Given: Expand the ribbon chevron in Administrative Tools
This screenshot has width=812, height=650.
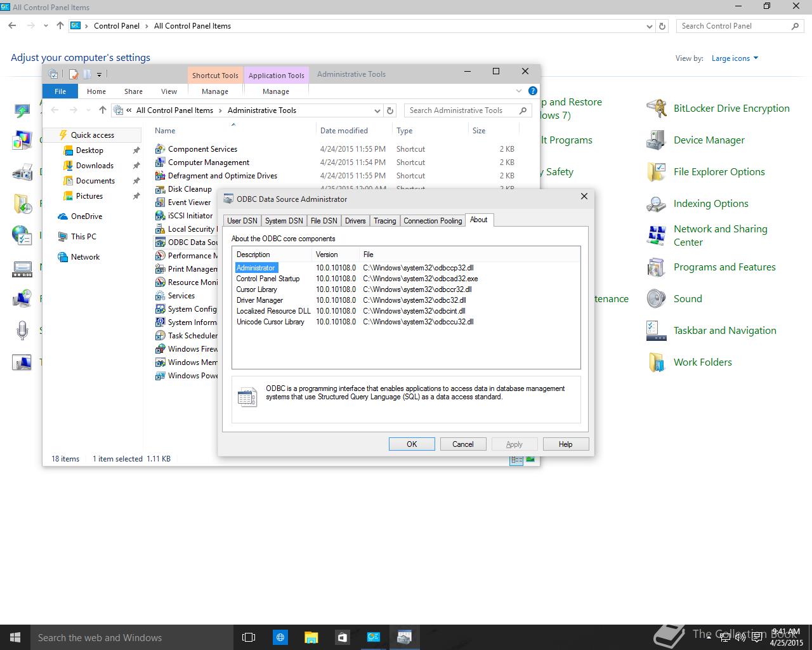Looking at the screenshot, I should [x=519, y=91].
